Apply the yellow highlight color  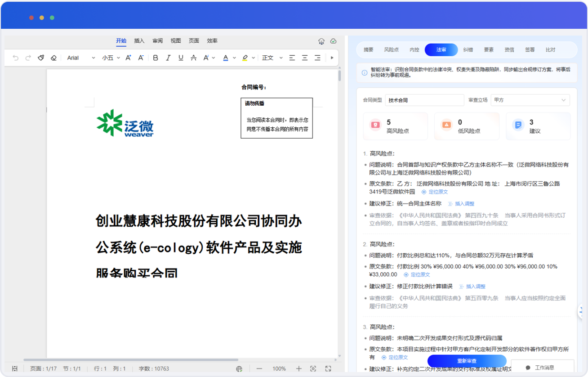click(245, 58)
